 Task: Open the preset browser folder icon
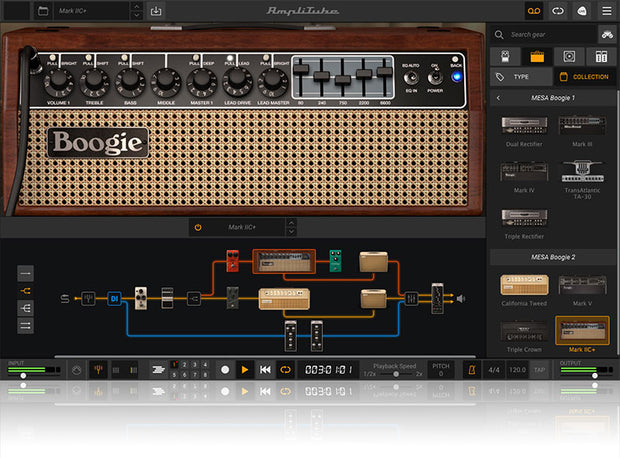pos(43,11)
